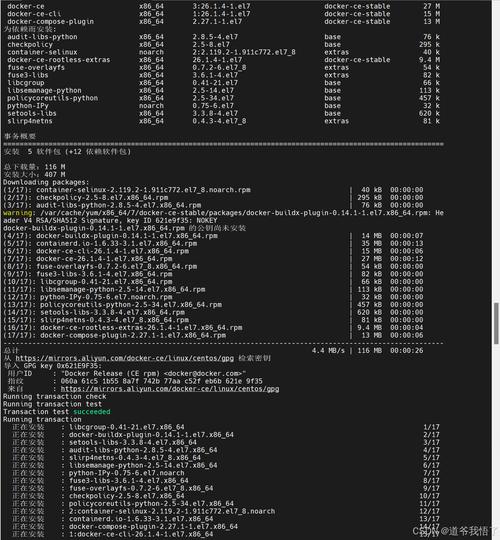Open the aliyun gpg URL after 从
This screenshot has height=540, width=500.
(x=124, y=359)
